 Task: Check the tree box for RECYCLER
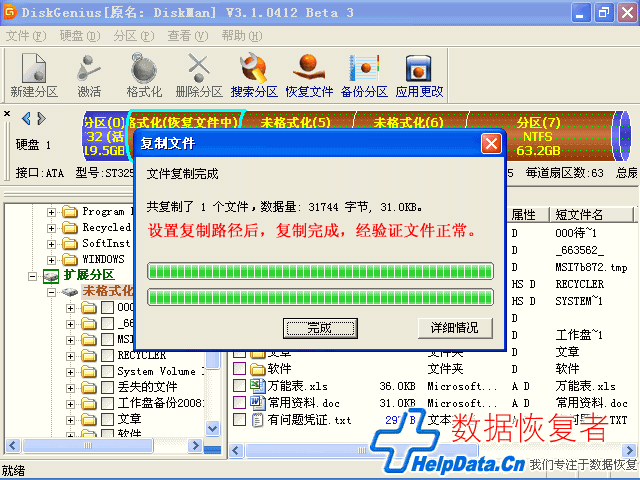[x=107, y=356]
